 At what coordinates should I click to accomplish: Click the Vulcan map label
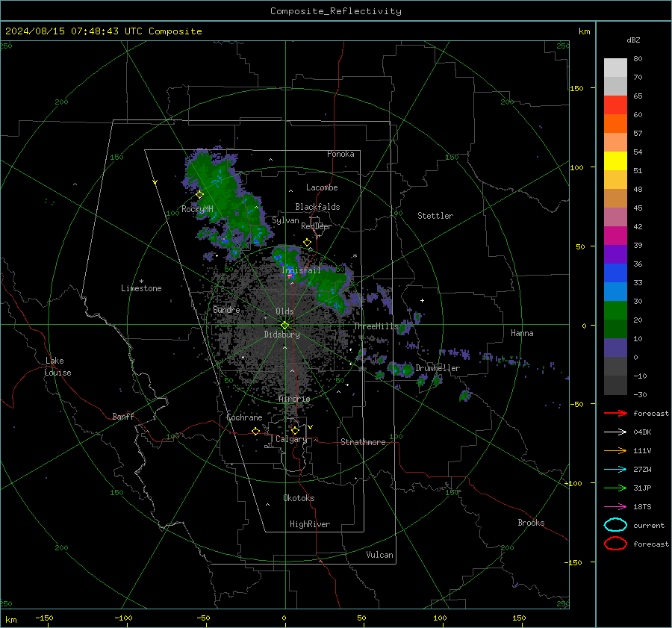[x=379, y=555]
